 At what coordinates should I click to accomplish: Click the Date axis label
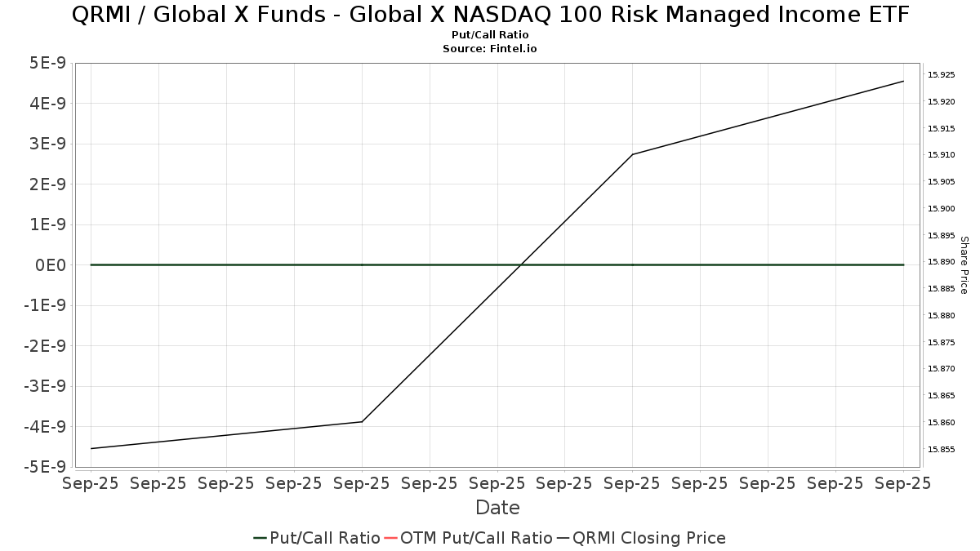pos(498,508)
